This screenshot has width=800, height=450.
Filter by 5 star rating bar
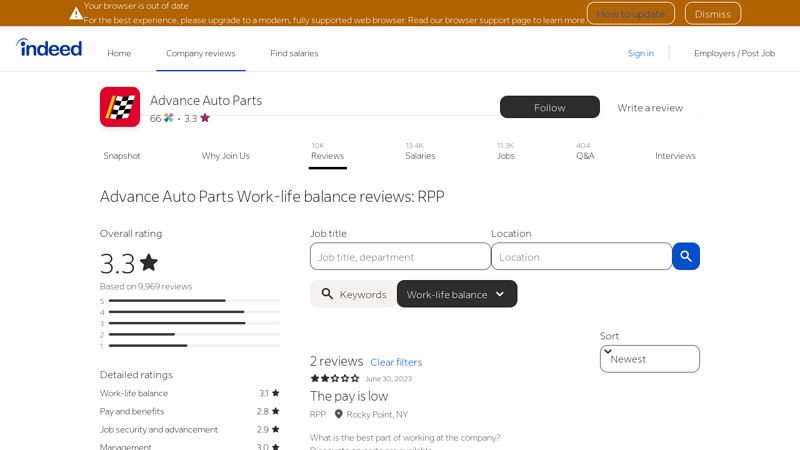tap(190, 301)
